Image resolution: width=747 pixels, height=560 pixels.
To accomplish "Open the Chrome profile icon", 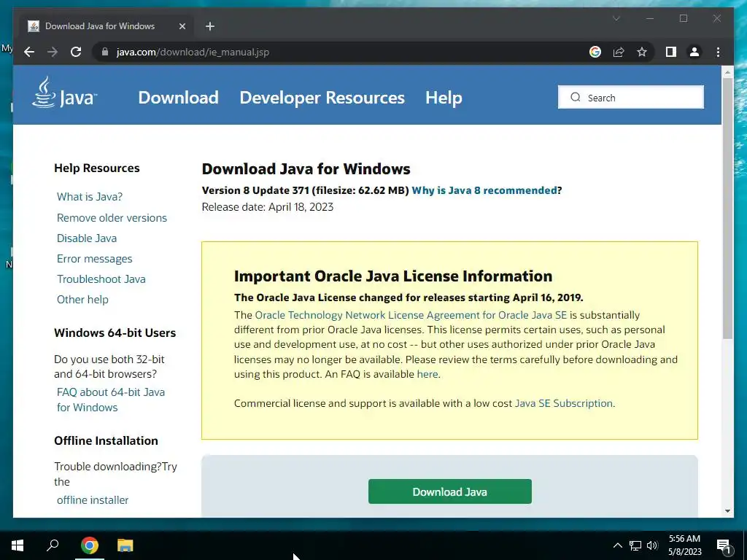I will (694, 52).
